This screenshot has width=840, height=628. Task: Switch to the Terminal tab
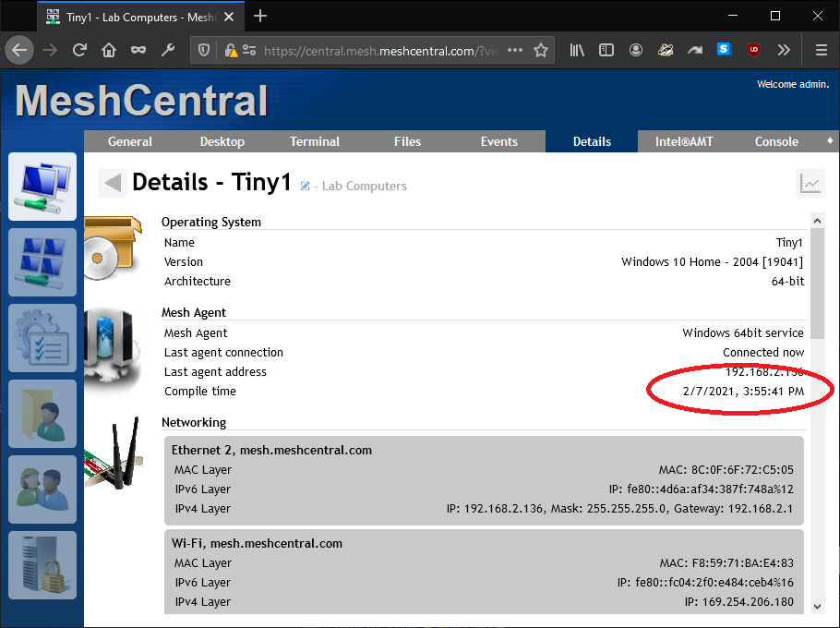pyautogui.click(x=314, y=141)
